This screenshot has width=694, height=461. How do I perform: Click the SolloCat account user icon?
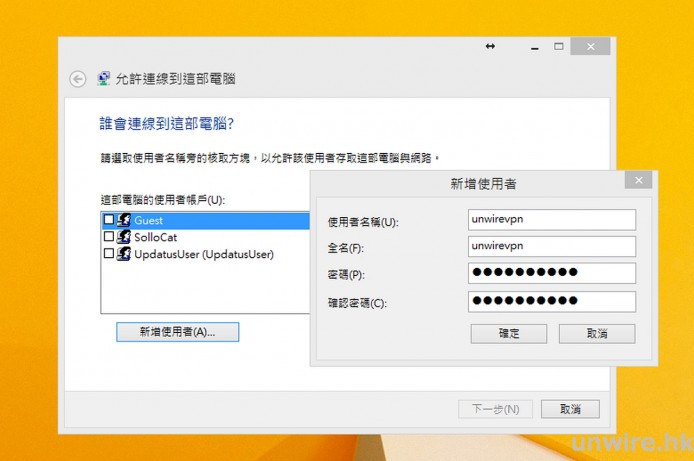tap(125, 237)
